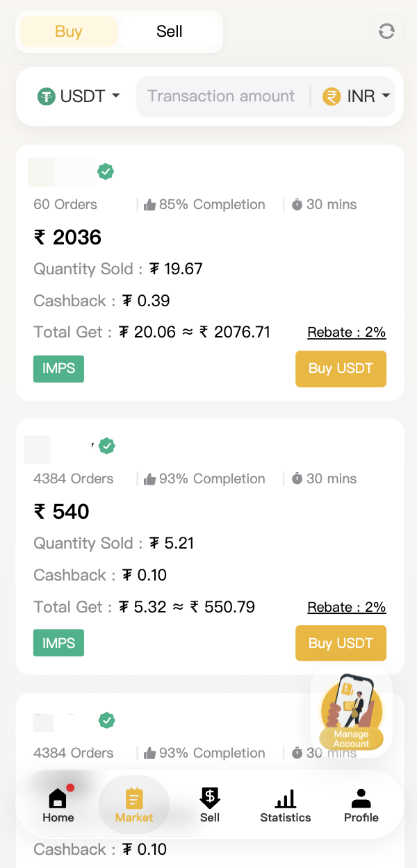Viewport: 417px width, 868px height.
Task: Click Buy USDT for the ₹ 540 offer
Action: click(341, 643)
